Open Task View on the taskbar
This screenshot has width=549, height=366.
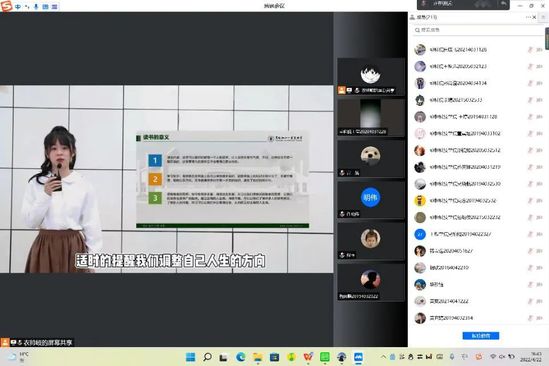click(x=223, y=357)
